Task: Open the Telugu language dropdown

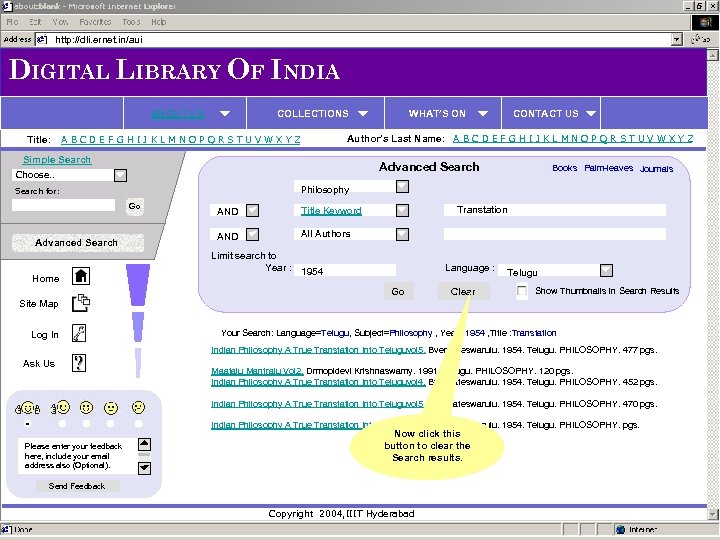Action: (x=607, y=270)
